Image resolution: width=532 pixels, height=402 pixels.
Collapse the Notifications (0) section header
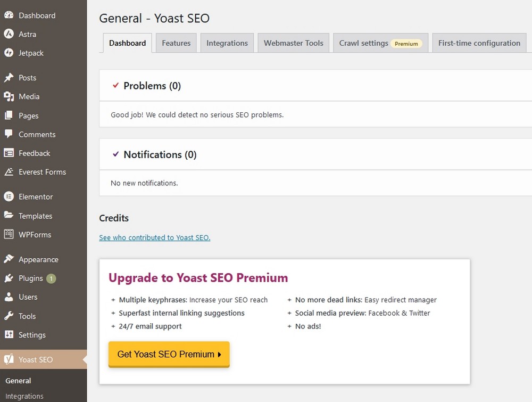[315, 154]
